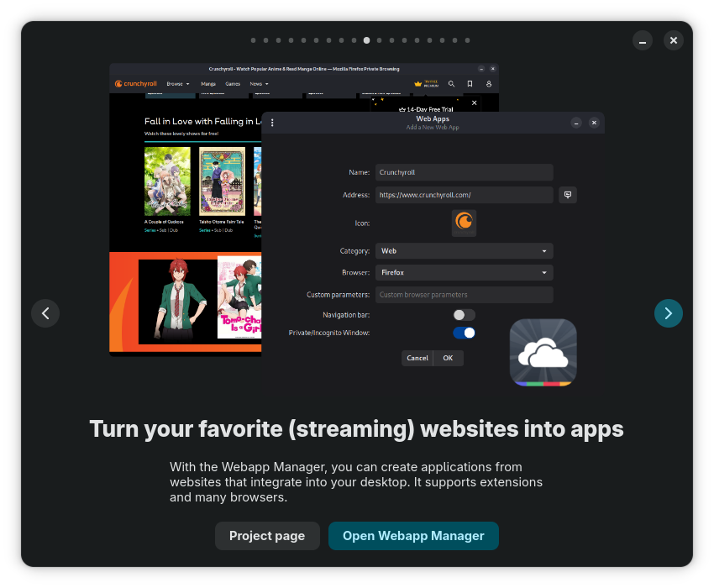The height and width of the screenshot is (588, 714).
Task: Enable the Navigation bar switch
Action: [x=464, y=315]
